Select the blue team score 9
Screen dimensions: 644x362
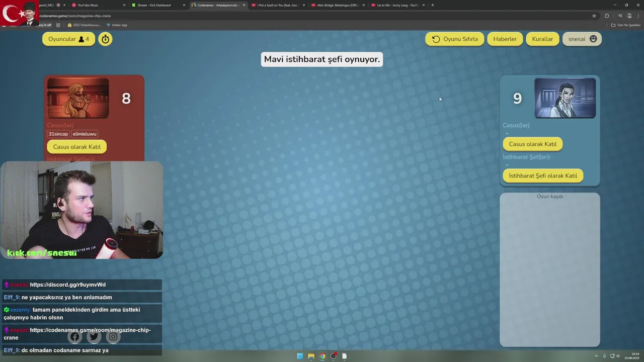click(x=517, y=99)
